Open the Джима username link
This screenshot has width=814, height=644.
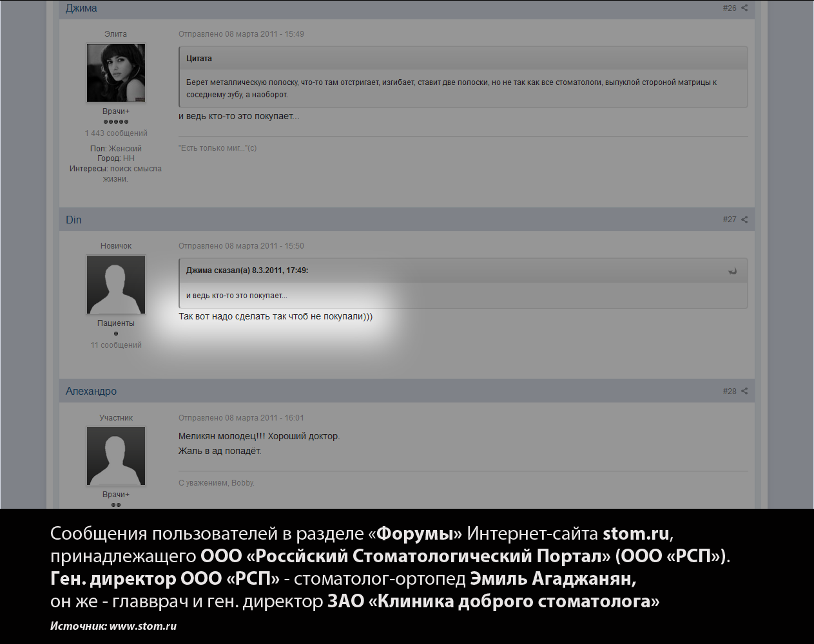[x=81, y=8]
